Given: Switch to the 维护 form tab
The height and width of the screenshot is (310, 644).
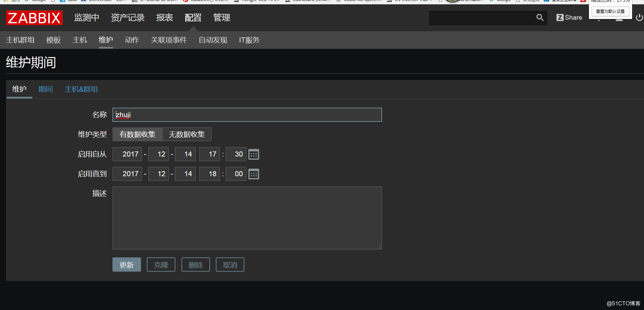Looking at the screenshot, I should pyautogui.click(x=19, y=89).
